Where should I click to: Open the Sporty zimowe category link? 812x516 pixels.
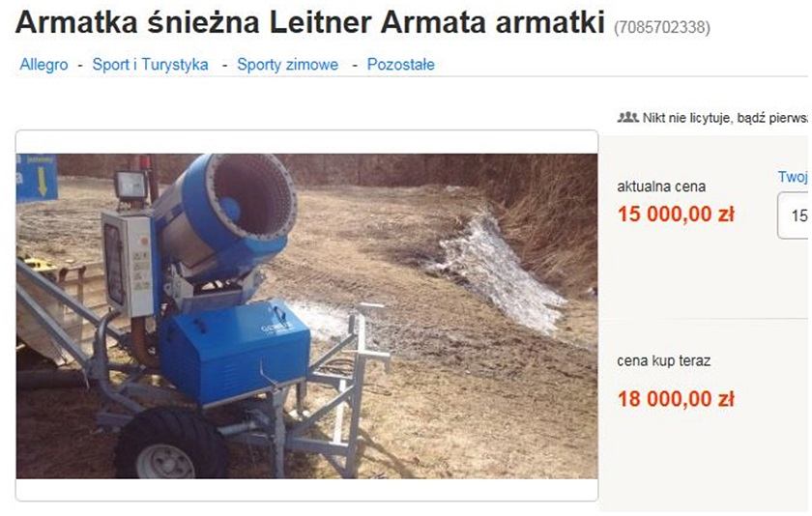click(x=287, y=65)
